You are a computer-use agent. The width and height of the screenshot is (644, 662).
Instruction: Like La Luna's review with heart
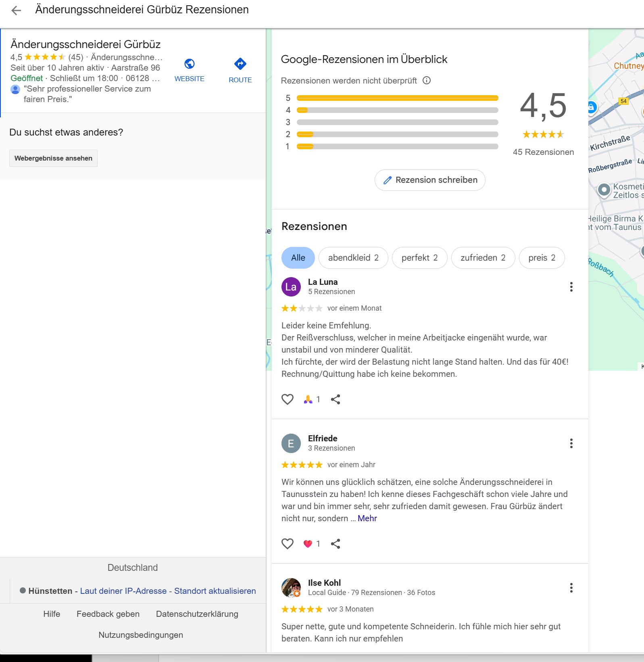287,399
